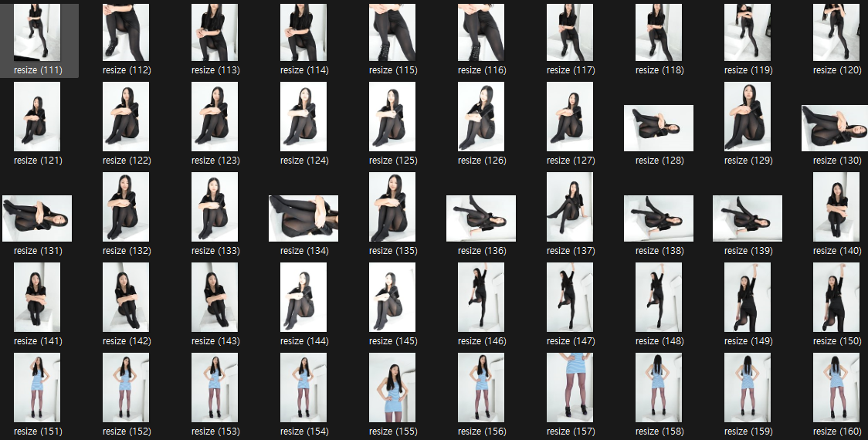The image size is (868, 440).
Task: Click the resize (158) thumbnail
Action: (x=659, y=388)
